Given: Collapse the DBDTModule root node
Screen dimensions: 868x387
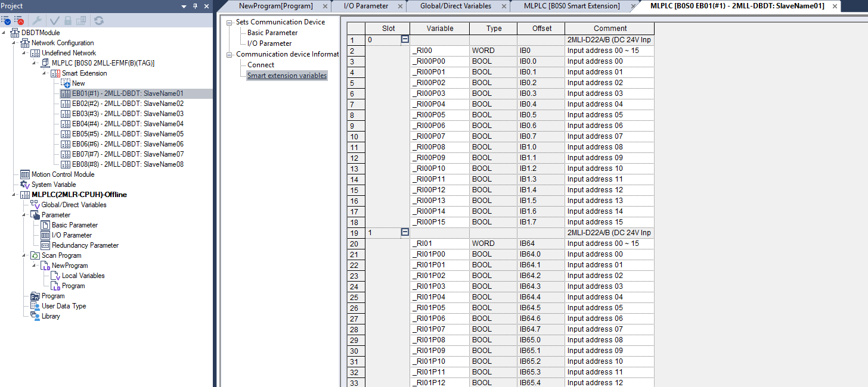Looking at the screenshot, I should point(4,33).
